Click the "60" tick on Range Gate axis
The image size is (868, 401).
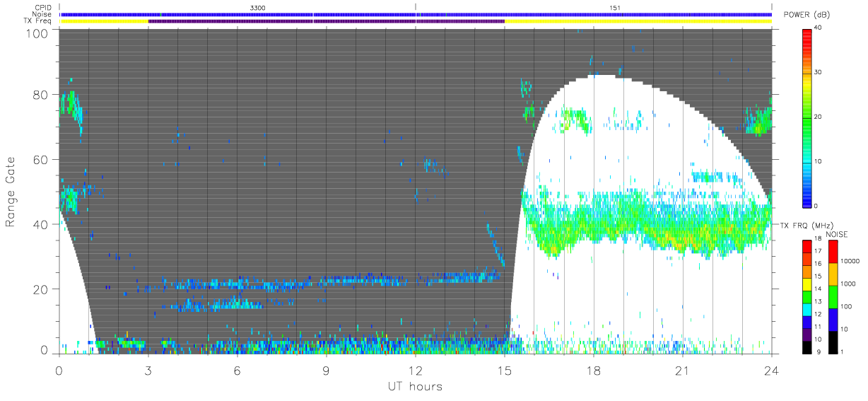(41, 160)
